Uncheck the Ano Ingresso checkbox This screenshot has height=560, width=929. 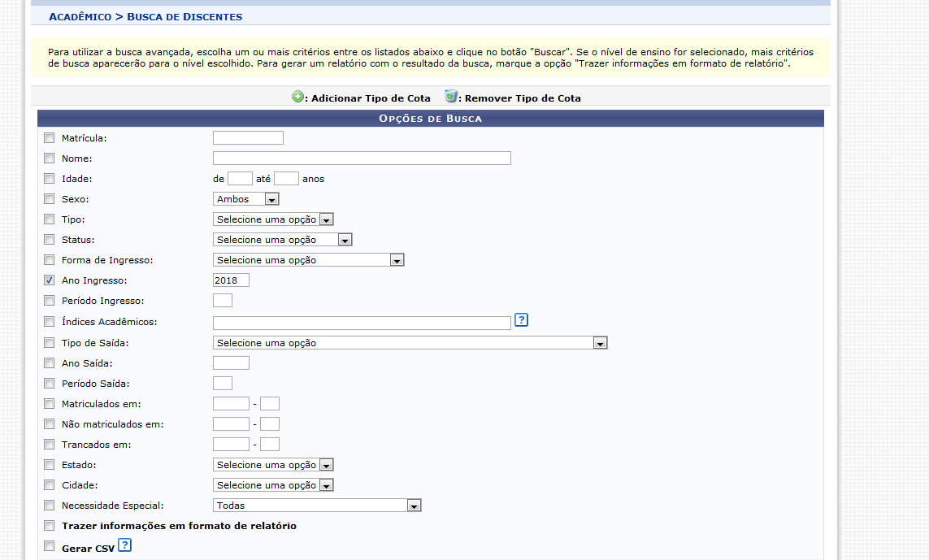(x=50, y=280)
